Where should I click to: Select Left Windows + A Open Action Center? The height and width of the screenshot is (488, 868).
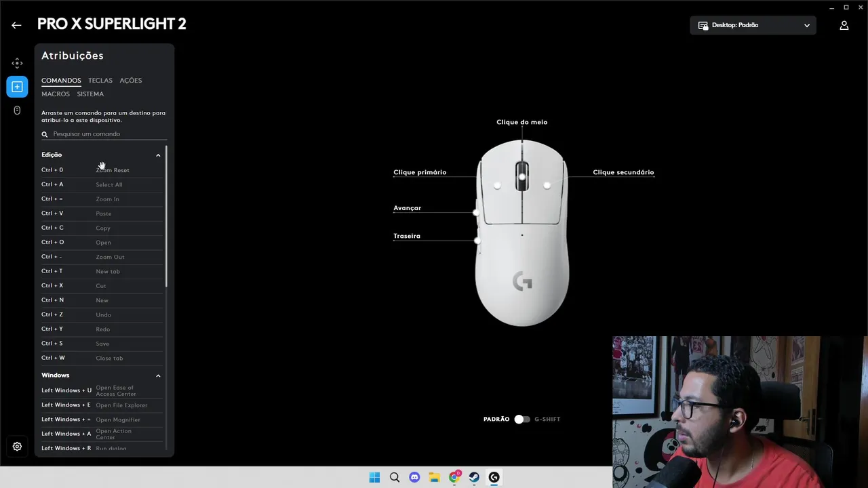coord(102,434)
